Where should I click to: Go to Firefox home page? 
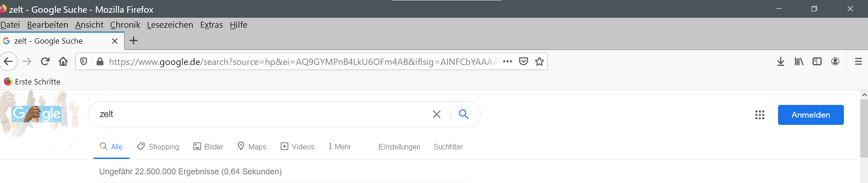pyautogui.click(x=63, y=61)
